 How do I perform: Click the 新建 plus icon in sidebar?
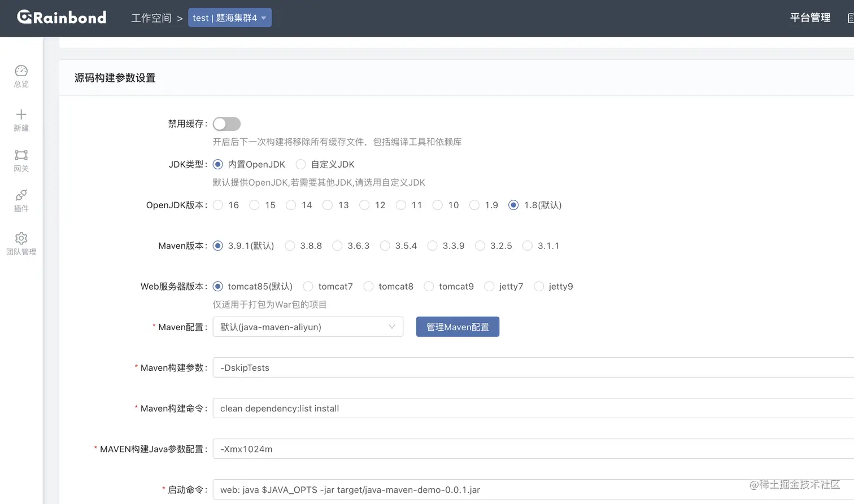pyautogui.click(x=21, y=115)
